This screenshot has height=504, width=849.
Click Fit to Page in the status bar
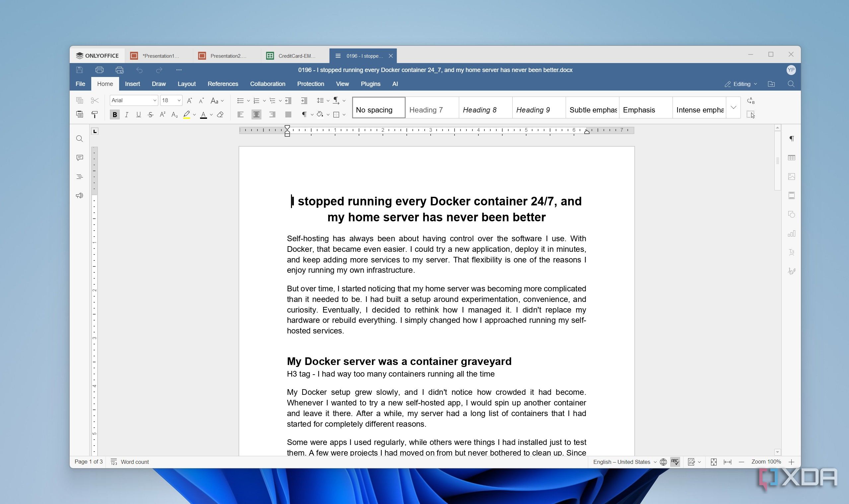click(x=714, y=462)
